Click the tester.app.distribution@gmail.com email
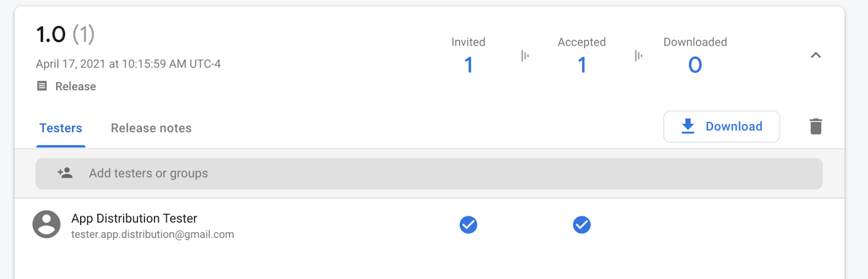The image size is (868, 279). coord(152,234)
